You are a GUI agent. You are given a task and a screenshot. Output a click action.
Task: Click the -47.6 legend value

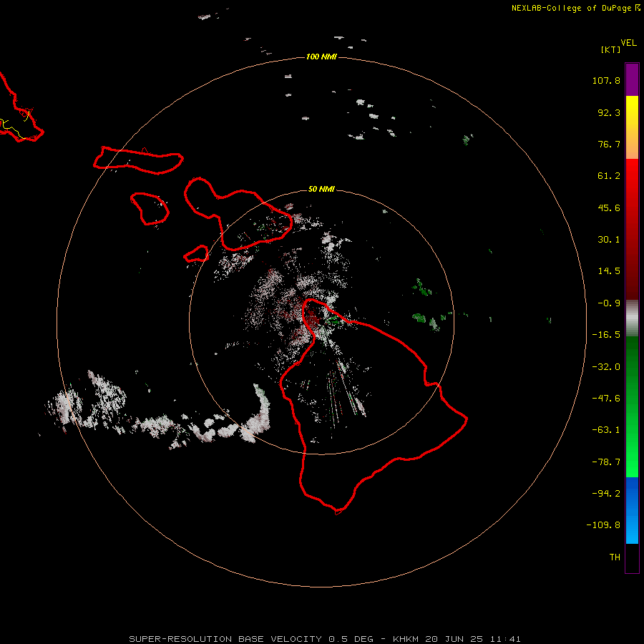[x=606, y=399]
